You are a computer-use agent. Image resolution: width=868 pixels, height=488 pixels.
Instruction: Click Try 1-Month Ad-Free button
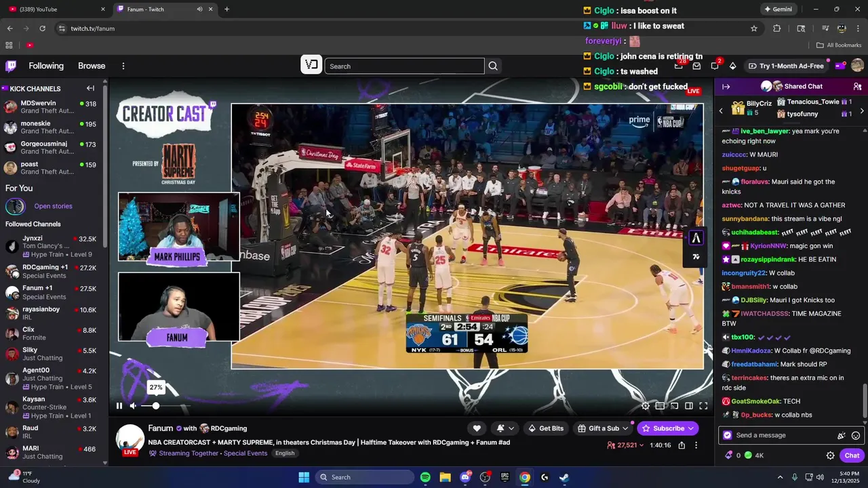coord(787,66)
